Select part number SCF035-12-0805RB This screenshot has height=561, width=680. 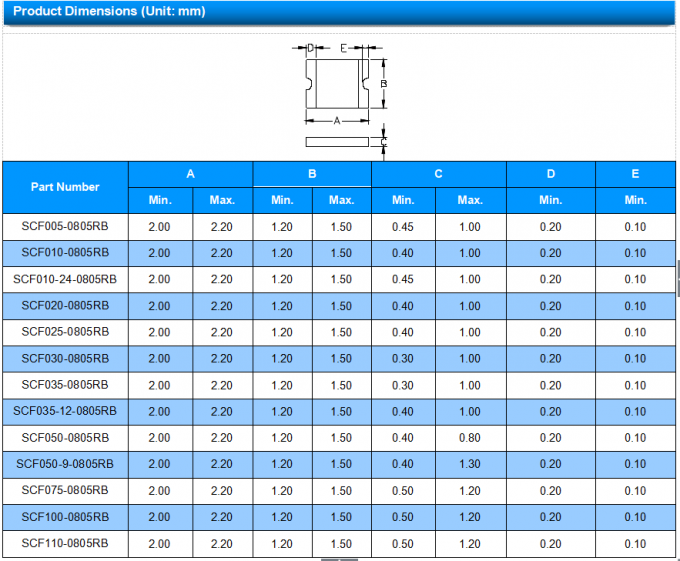65,411
